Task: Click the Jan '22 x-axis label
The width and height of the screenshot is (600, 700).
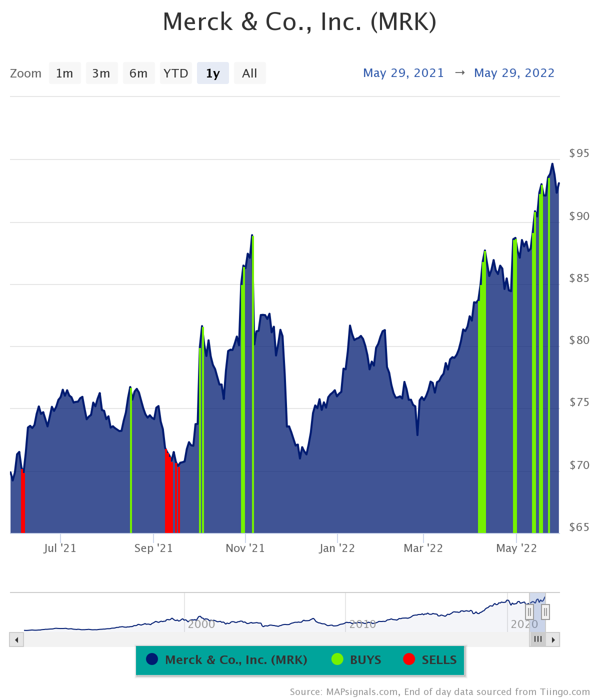Action: [x=337, y=548]
